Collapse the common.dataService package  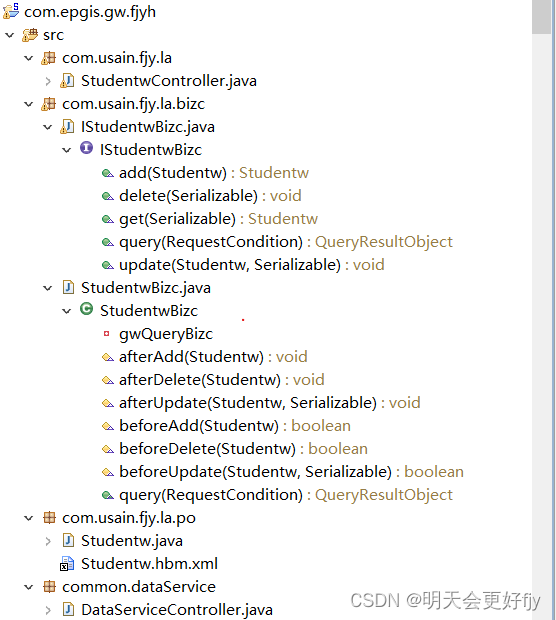coord(28,587)
